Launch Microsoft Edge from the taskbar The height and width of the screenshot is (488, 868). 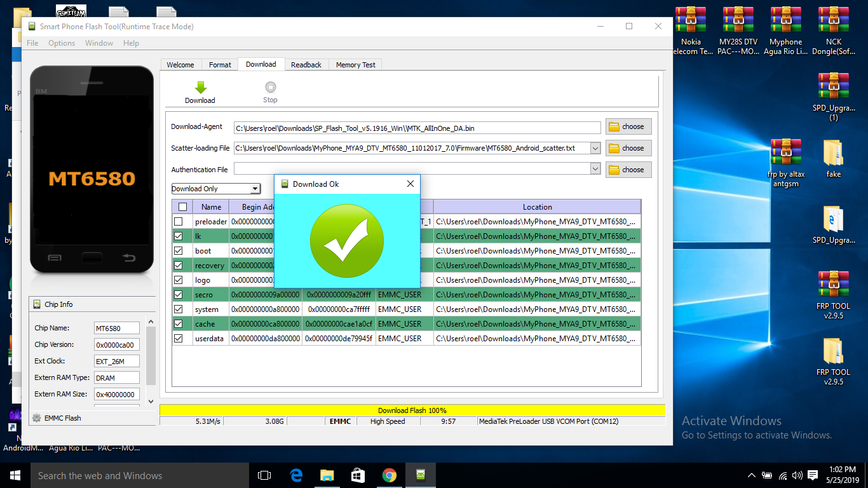(x=295, y=475)
